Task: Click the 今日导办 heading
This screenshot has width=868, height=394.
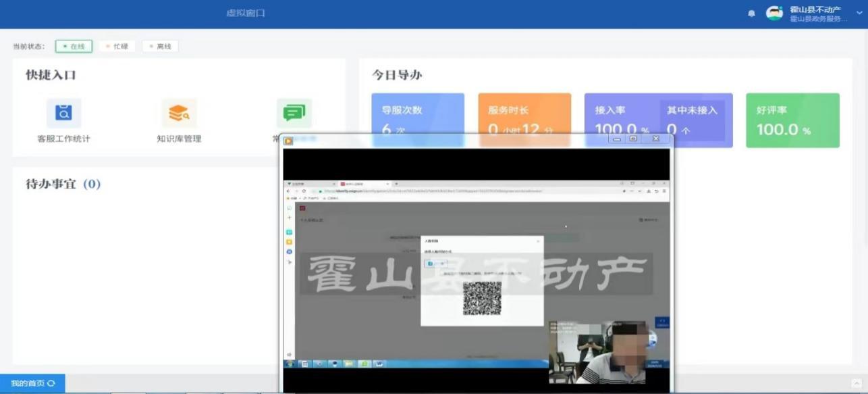Action: 397,75
